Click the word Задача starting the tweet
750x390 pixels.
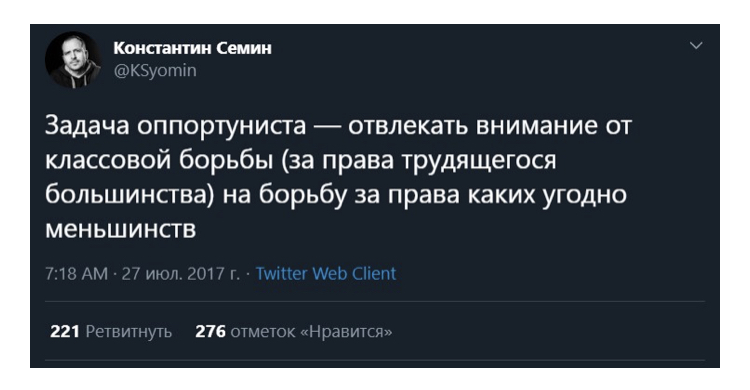tap(87, 126)
